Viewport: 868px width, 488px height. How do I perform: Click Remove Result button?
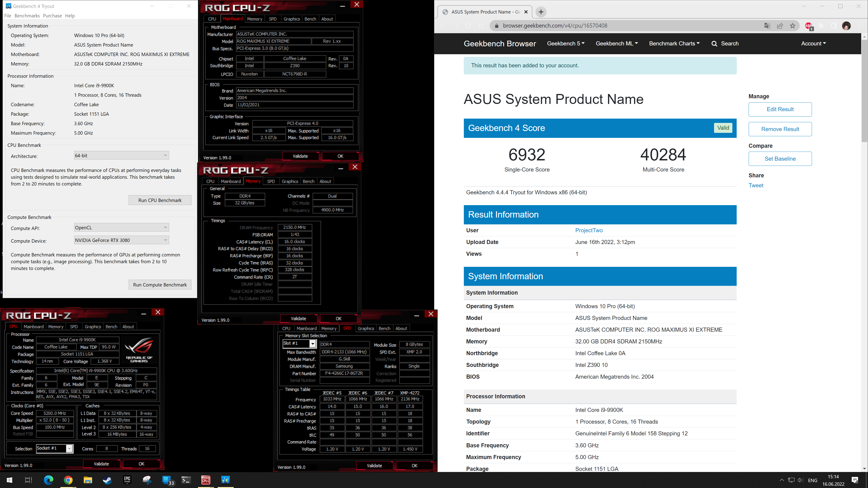click(780, 129)
